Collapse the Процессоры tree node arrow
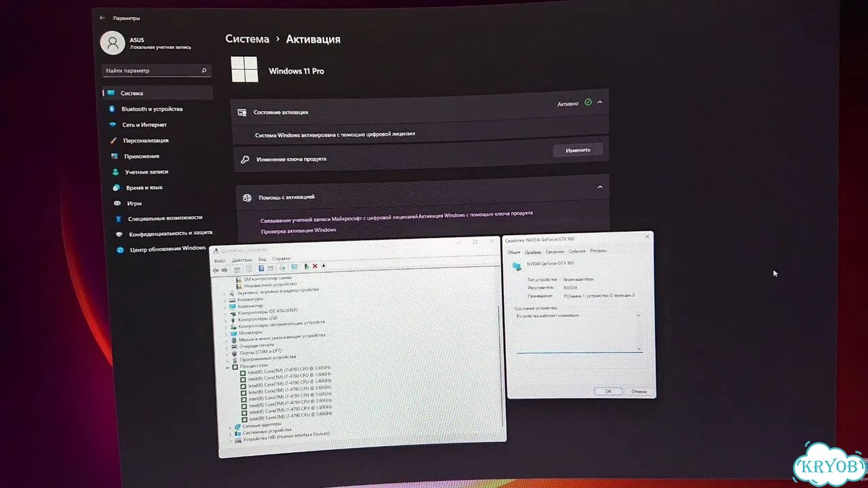Image resolution: width=868 pixels, height=488 pixels. coord(229,367)
